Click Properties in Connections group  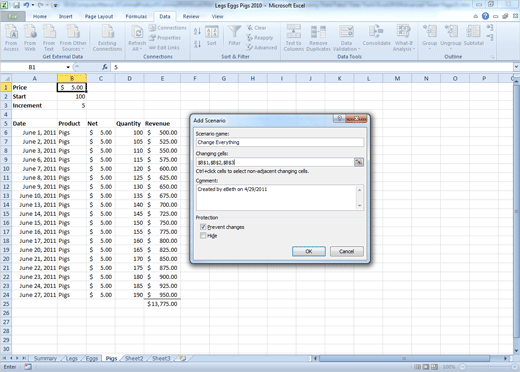165,38
